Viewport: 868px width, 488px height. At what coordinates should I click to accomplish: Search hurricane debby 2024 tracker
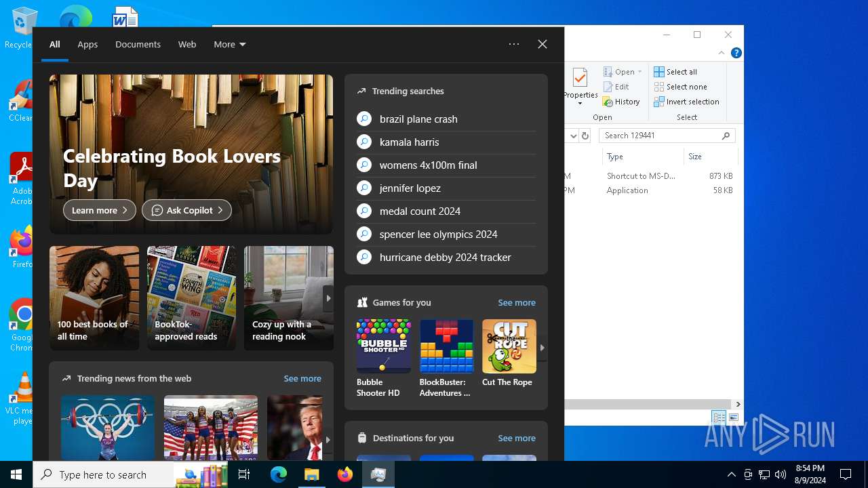pos(446,257)
